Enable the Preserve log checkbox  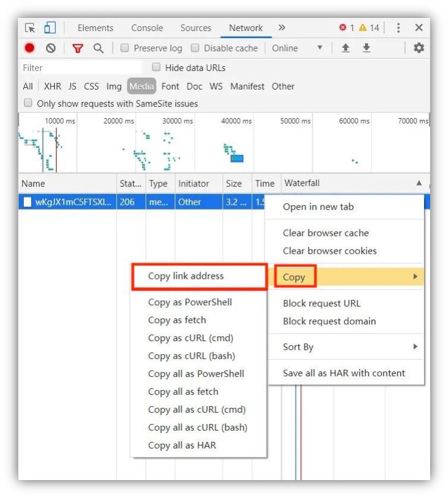125,48
